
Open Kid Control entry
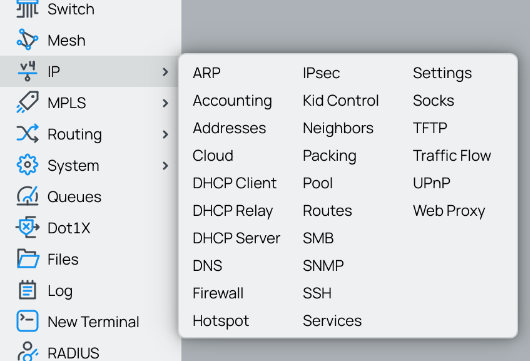(x=341, y=101)
